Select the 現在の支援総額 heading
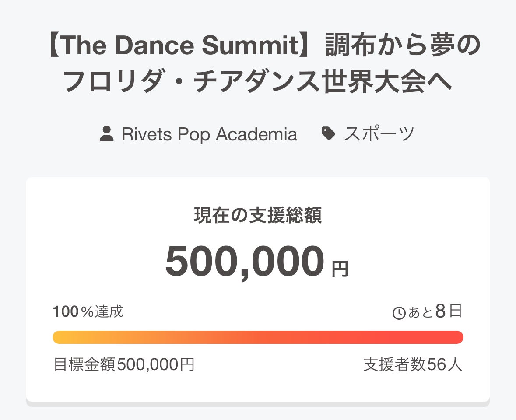 pyautogui.click(x=258, y=215)
